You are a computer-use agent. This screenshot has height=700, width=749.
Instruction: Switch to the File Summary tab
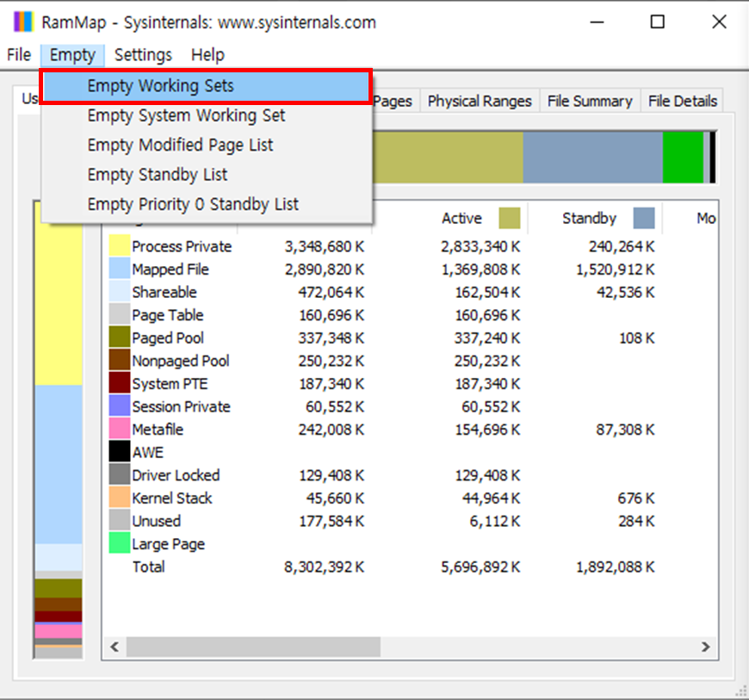590,102
